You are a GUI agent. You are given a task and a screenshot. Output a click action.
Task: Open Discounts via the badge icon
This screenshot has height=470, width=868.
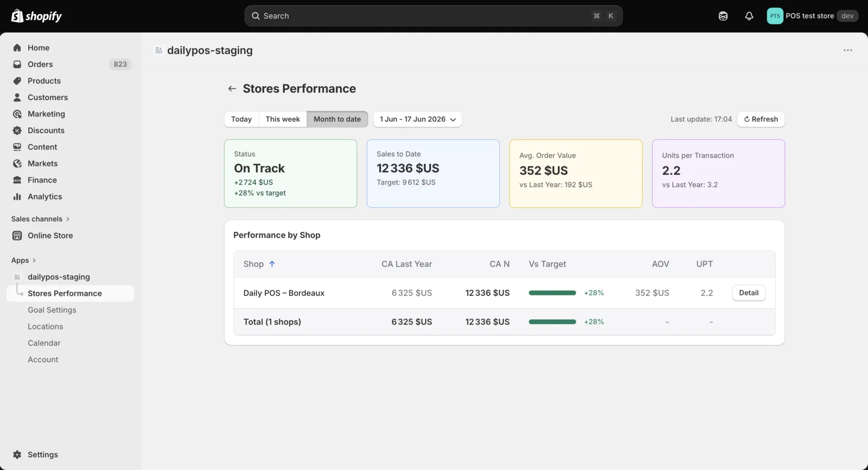coord(17,130)
